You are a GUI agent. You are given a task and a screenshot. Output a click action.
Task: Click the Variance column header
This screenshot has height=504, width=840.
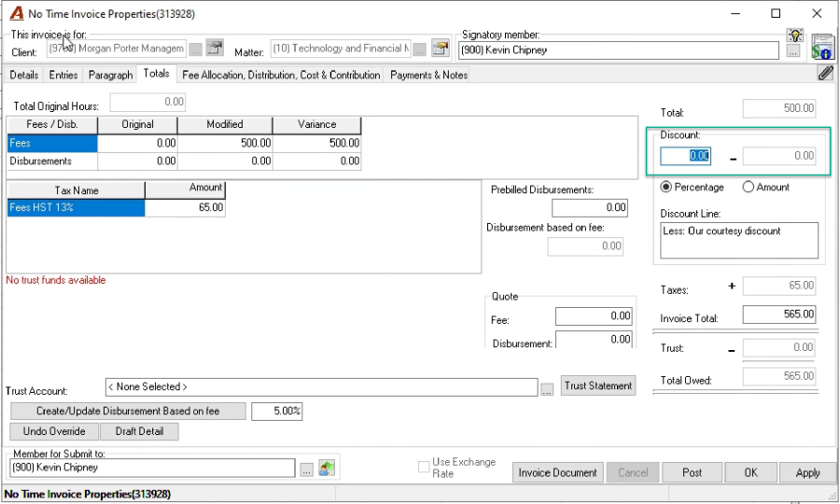pyautogui.click(x=317, y=125)
